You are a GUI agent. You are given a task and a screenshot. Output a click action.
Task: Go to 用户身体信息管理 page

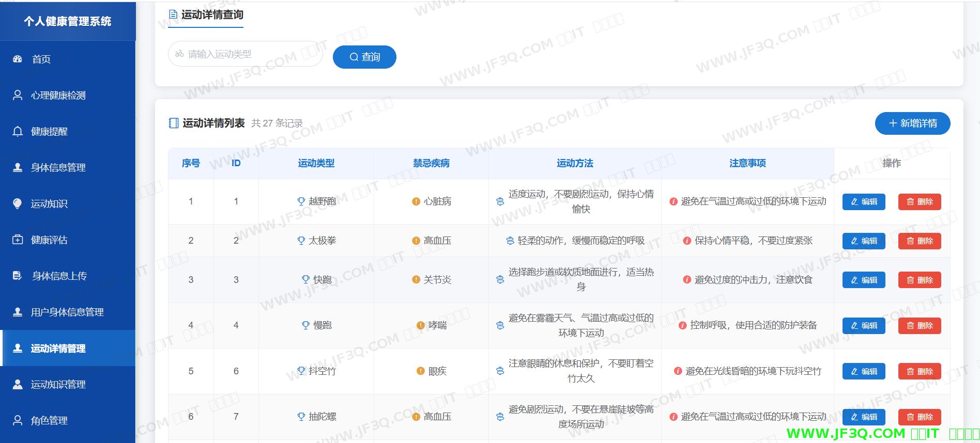tap(67, 312)
